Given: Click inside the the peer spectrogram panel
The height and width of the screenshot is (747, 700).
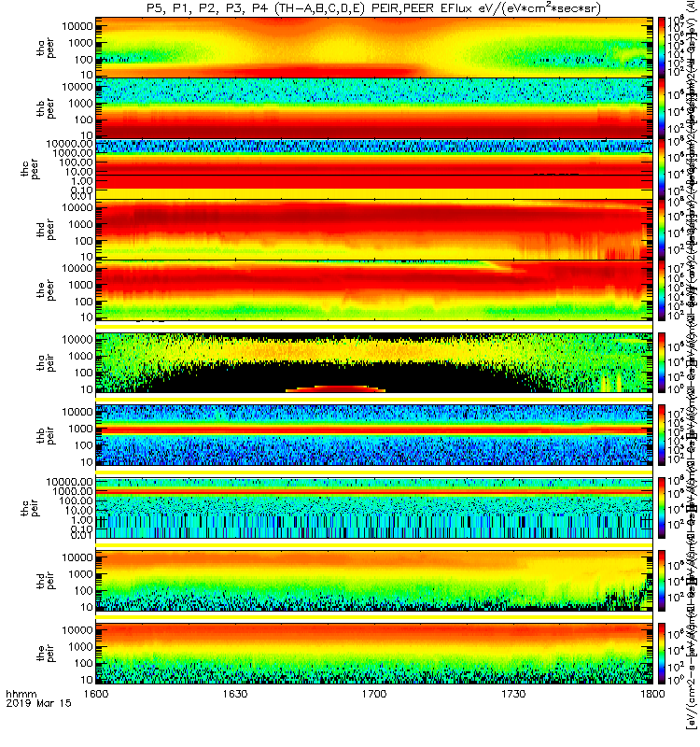Looking at the screenshot, I should 374,289.
